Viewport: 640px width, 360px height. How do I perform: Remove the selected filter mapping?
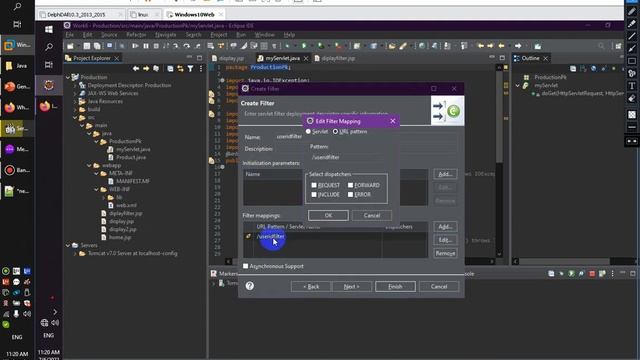click(x=445, y=253)
